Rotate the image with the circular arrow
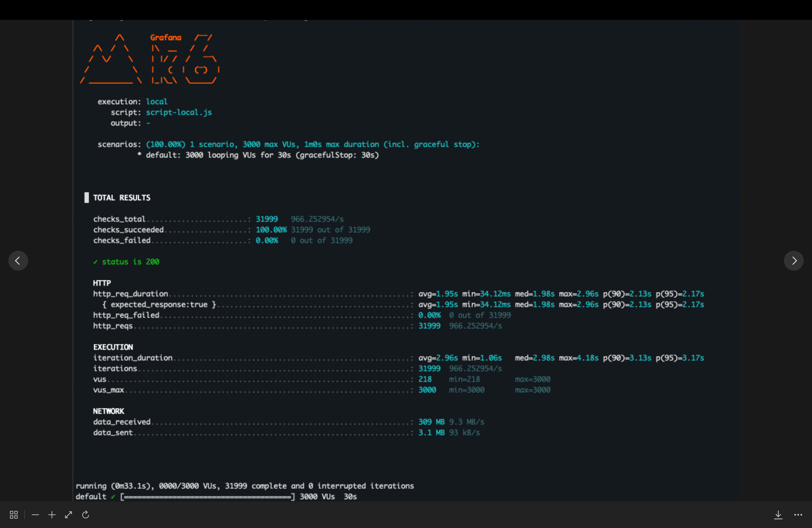Screen dimensions: 812x528 86,515
